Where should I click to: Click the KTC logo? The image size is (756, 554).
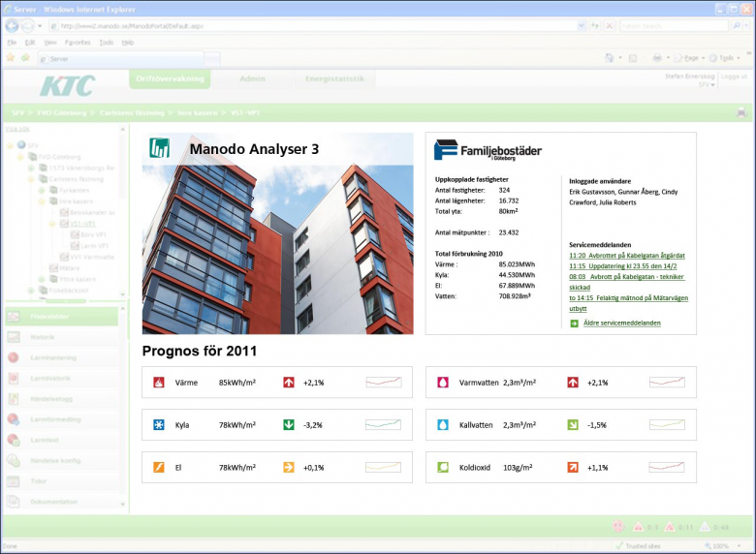[x=68, y=86]
